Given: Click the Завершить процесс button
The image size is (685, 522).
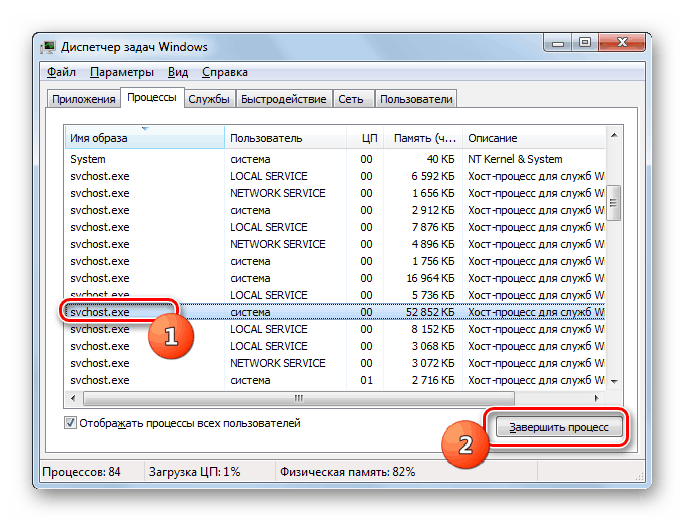Looking at the screenshot, I should click(x=559, y=427).
